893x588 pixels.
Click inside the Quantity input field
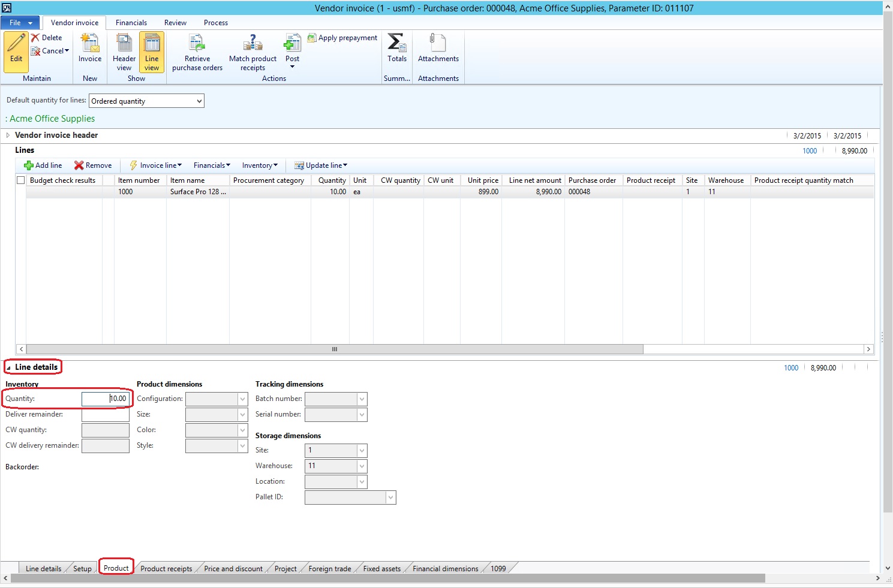point(106,399)
